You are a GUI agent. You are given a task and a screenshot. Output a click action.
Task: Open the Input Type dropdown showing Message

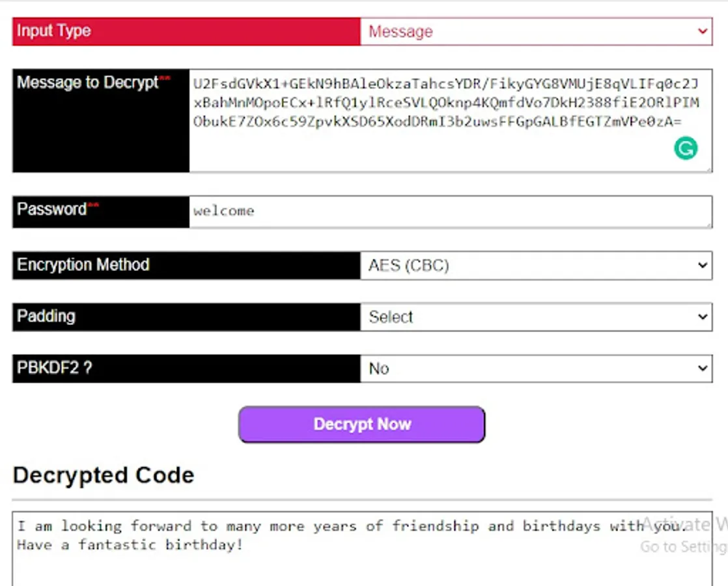[536, 31]
